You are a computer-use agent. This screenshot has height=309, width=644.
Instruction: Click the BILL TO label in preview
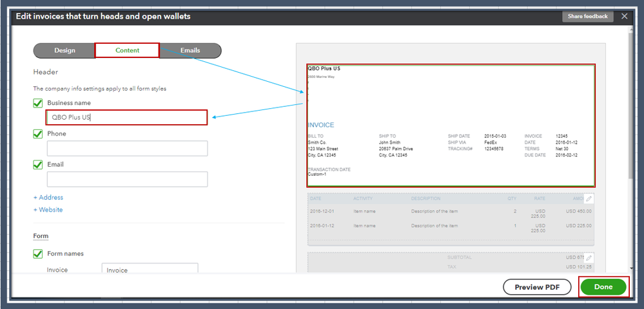tap(315, 136)
